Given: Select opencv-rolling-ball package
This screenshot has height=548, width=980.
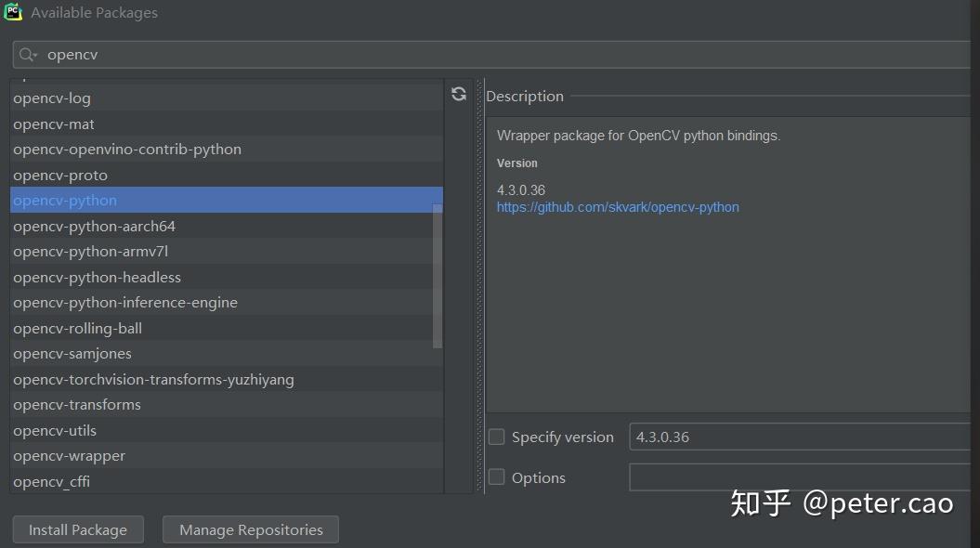Looking at the screenshot, I should 227,328.
